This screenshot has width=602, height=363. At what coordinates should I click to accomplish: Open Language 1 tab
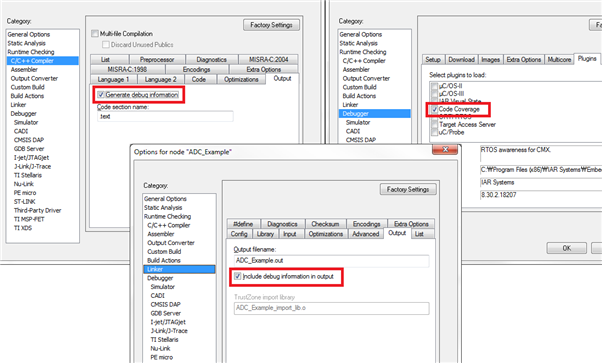pyautogui.click(x=113, y=80)
